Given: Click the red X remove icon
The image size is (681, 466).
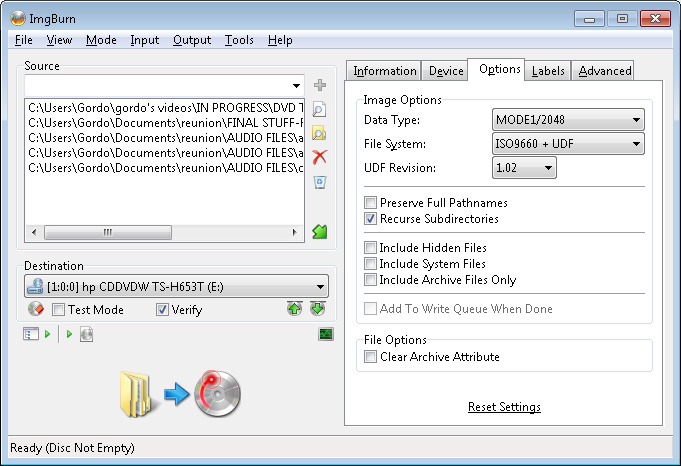Looking at the screenshot, I should point(320,157).
